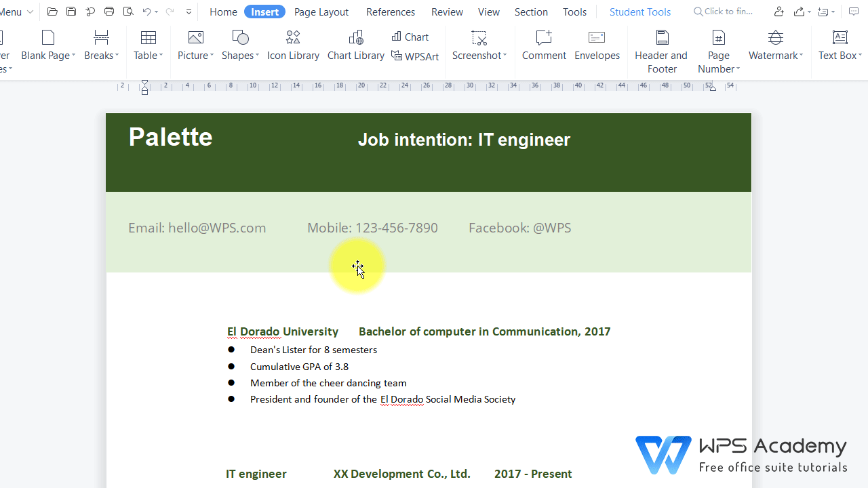868x488 pixels.
Task: Click the Page Number icon
Action: [x=719, y=37]
